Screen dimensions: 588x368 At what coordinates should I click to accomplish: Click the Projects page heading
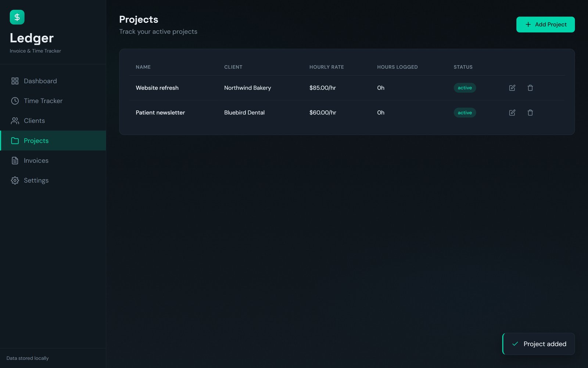click(139, 20)
